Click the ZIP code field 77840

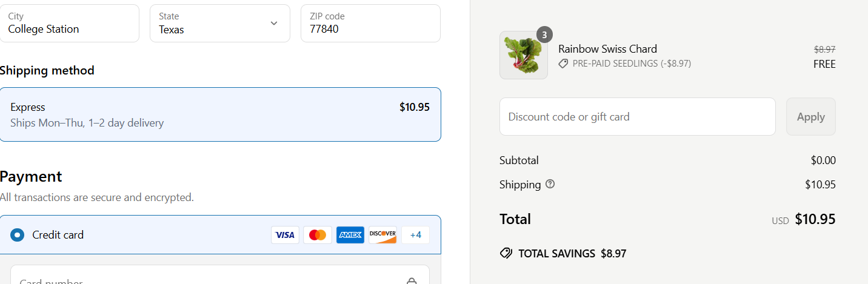click(370, 24)
